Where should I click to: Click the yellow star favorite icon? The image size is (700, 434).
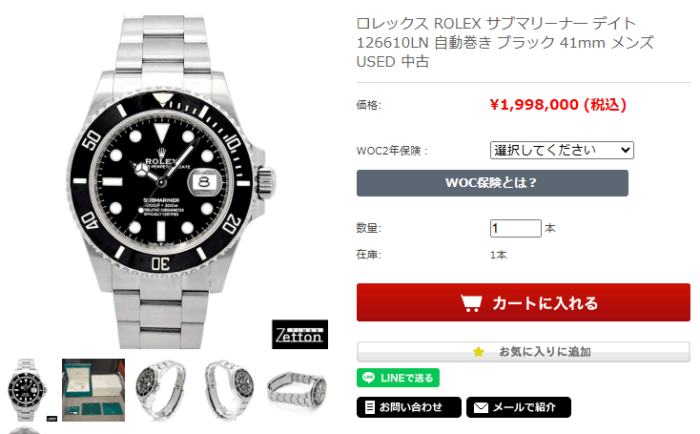(x=479, y=352)
